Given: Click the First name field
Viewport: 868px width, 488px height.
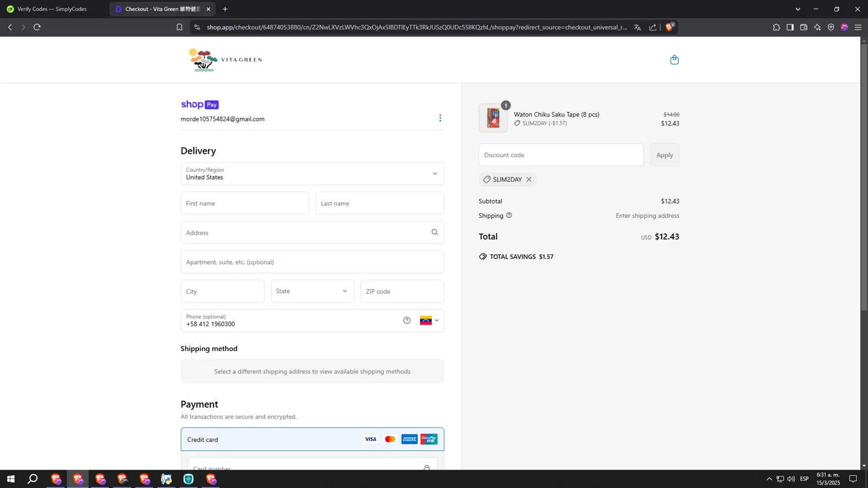Looking at the screenshot, I should pos(245,204).
